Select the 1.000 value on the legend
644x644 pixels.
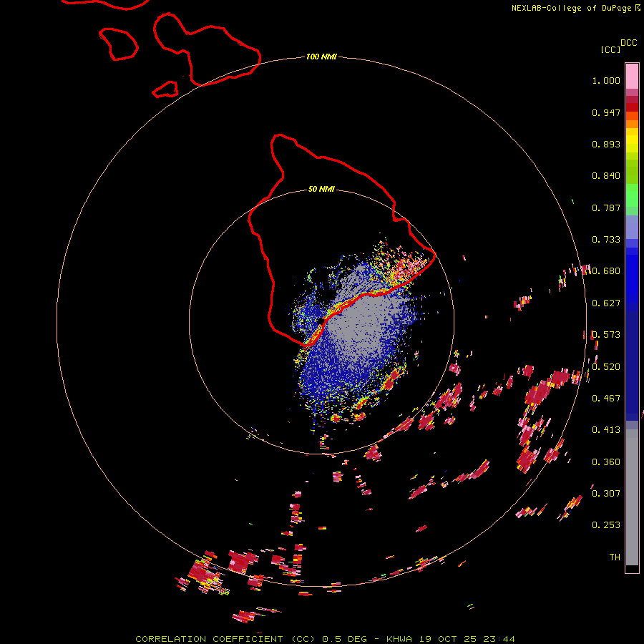click(x=606, y=80)
